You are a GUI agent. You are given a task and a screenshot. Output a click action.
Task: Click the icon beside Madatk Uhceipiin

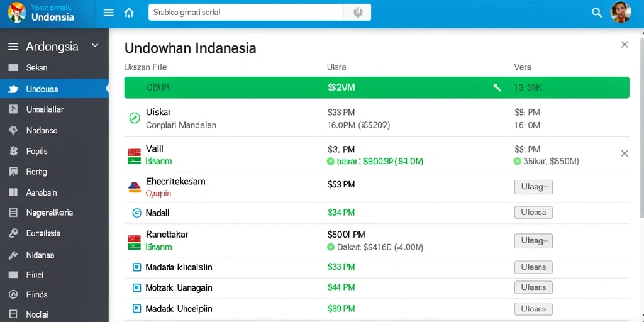pos(136,308)
